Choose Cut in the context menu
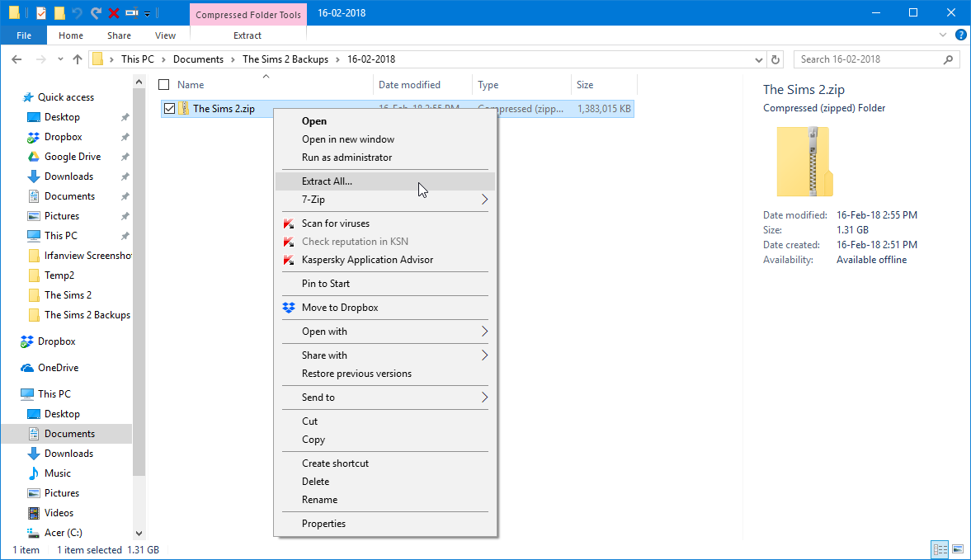971x560 pixels. click(384, 421)
